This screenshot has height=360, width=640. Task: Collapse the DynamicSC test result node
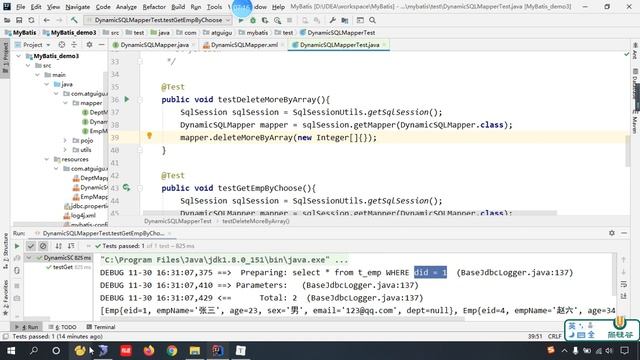click(29, 258)
